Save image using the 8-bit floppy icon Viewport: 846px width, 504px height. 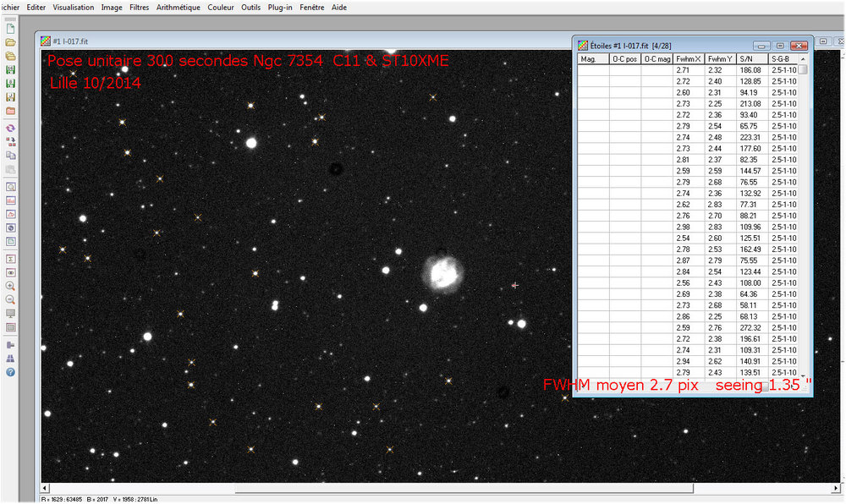tap(10, 84)
